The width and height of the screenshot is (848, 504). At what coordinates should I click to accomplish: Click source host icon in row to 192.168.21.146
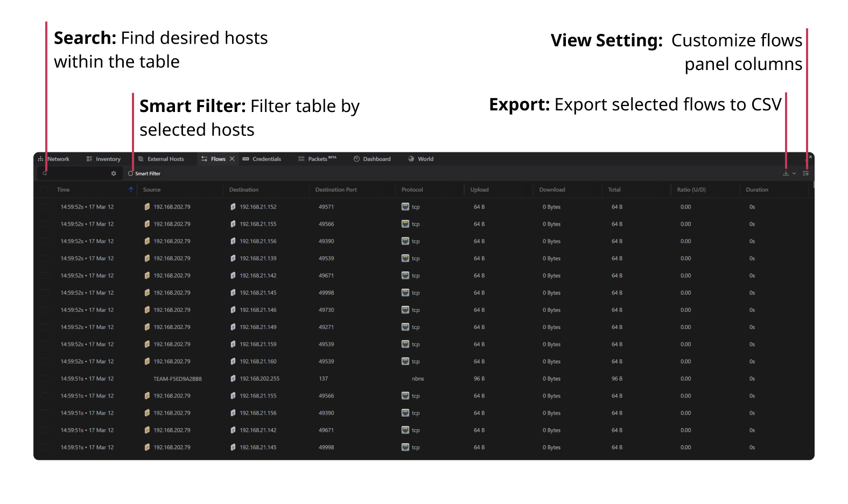pyautogui.click(x=147, y=310)
